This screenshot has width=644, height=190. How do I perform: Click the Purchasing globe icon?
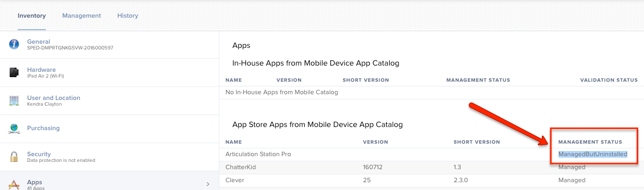[x=14, y=128]
